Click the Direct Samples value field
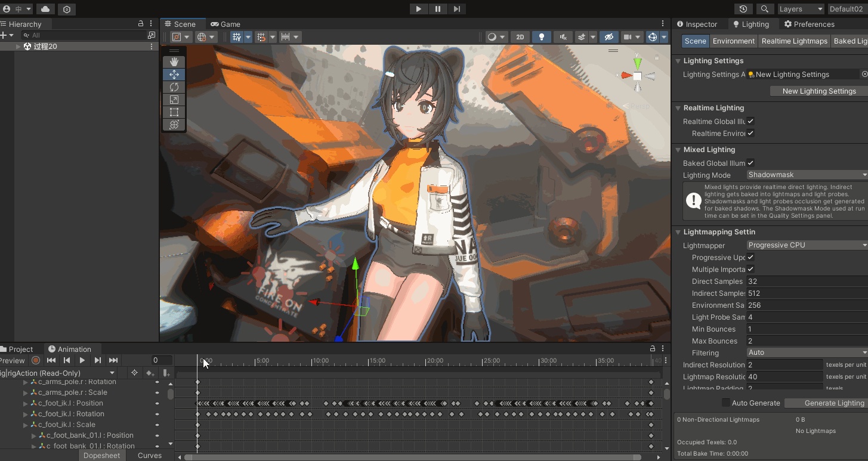 pos(807,281)
